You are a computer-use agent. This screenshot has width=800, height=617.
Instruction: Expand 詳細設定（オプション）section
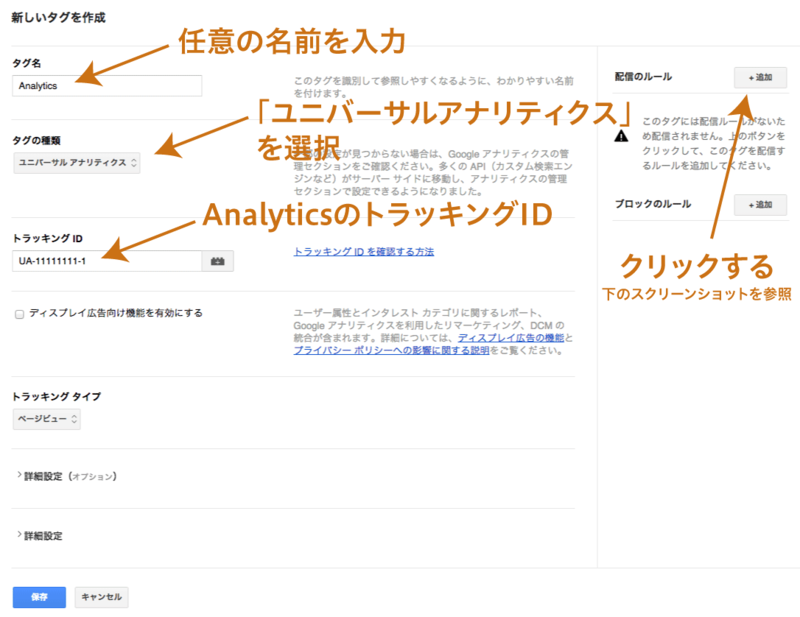click(67, 476)
